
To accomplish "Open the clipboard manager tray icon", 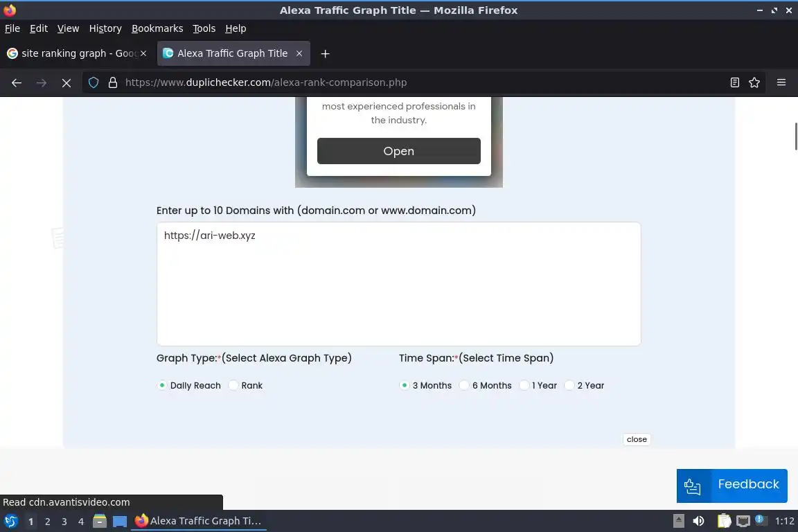I will [724, 521].
